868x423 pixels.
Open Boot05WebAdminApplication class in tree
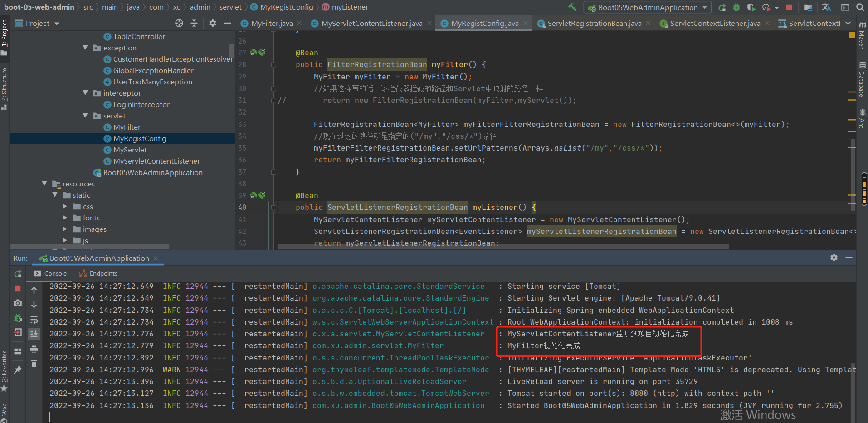(152, 172)
